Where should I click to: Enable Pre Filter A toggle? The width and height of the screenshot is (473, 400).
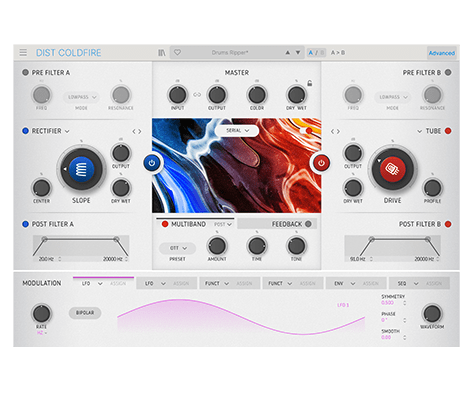[x=25, y=72]
